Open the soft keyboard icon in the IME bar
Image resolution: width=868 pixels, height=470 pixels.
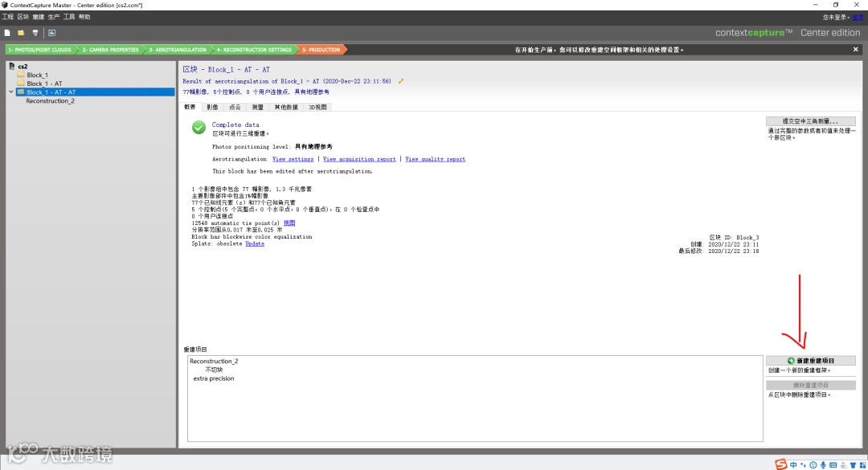pyautogui.click(x=833, y=465)
